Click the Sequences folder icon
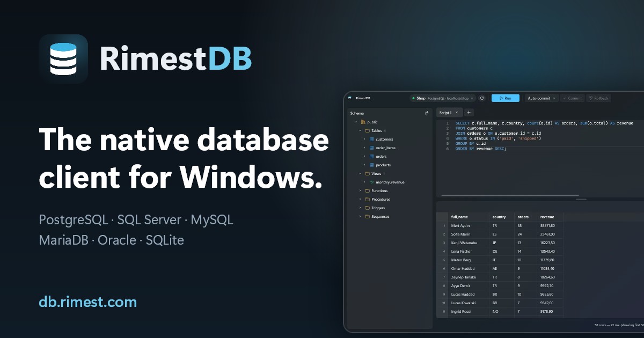Viewport: 644px width, 338px height. [368, 216]
